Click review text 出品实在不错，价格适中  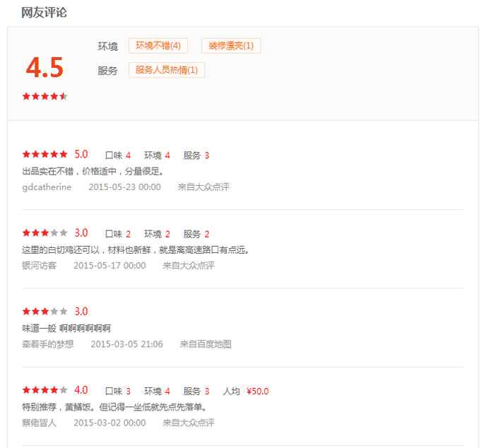[x=93, y=171]
